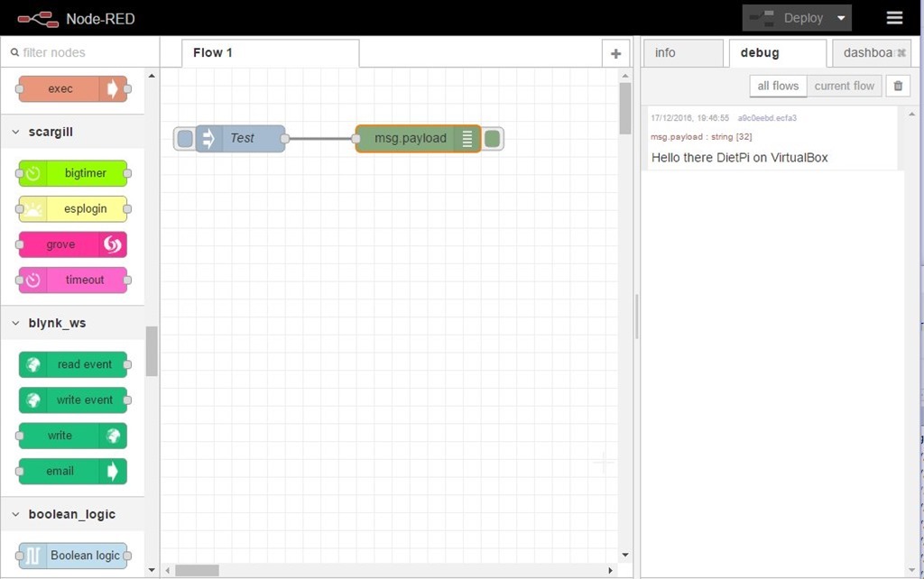Clear debug log with trash icon

897,86
